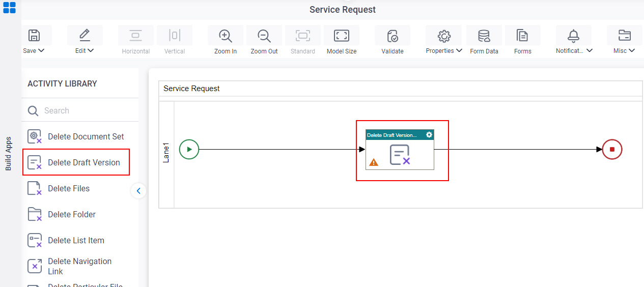Click the Misc folder icon
The height and width of the screenshot is (287, 644).
[625, 36]
